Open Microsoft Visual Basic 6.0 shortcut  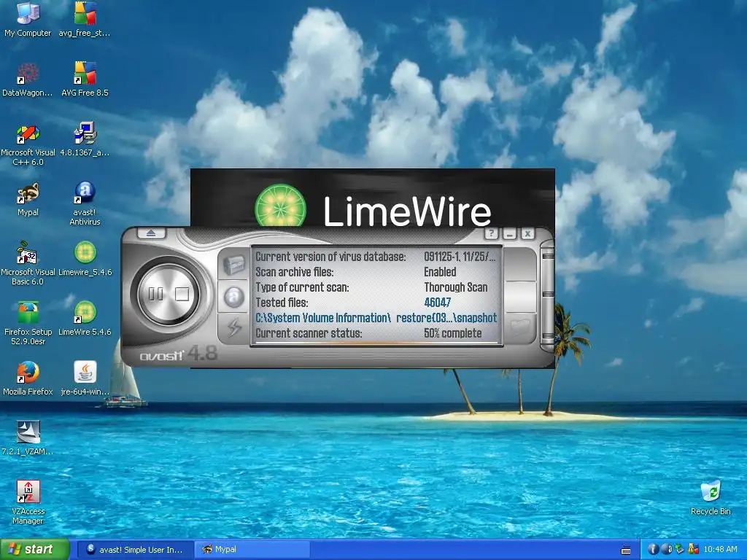[28, 263]
